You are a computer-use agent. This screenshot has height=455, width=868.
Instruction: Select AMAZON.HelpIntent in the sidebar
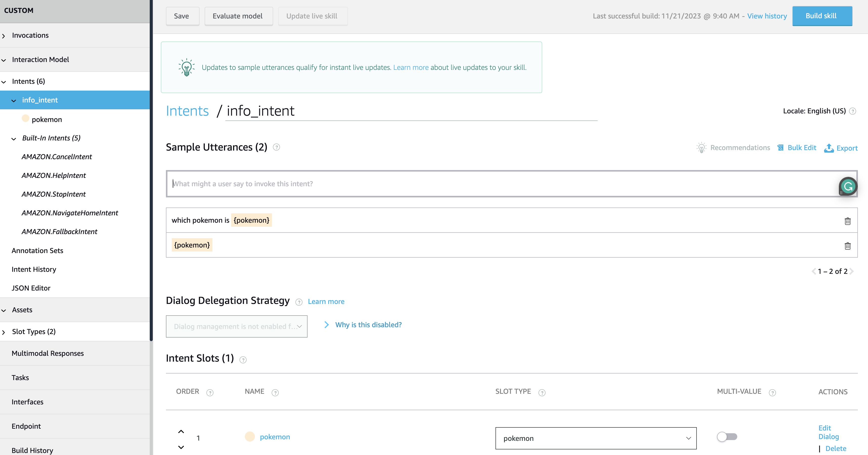(x=54, y=175)
